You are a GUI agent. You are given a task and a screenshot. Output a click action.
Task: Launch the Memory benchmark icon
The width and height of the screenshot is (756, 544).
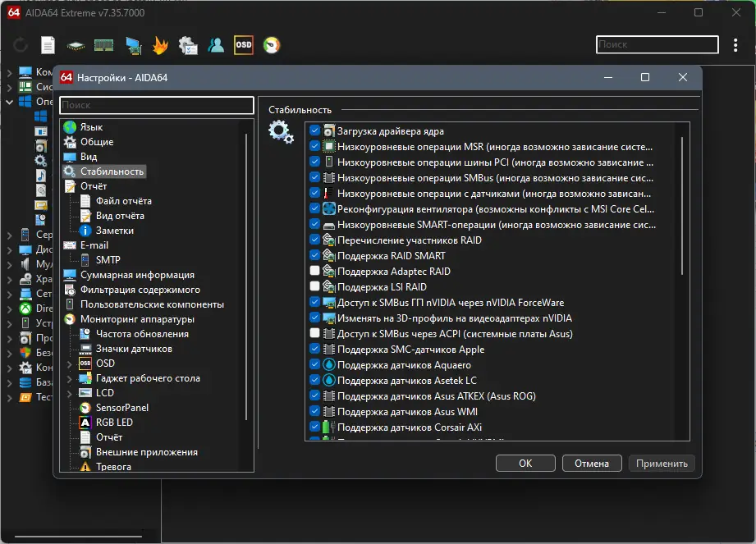tap(104, 44)
